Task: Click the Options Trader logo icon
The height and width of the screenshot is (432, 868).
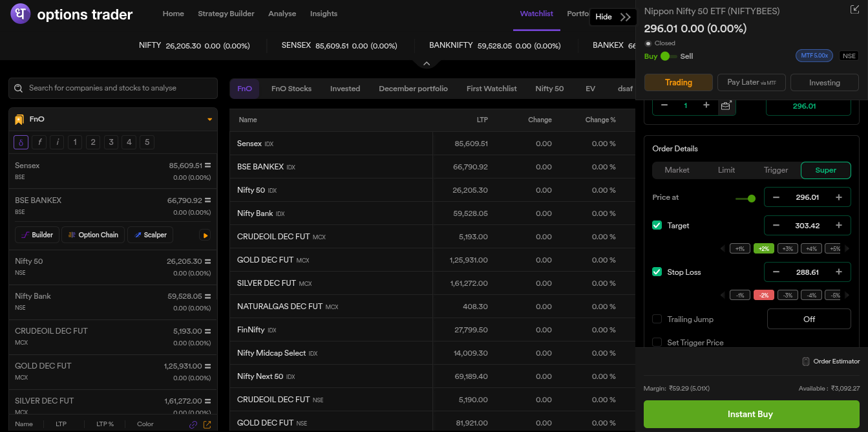Action: tap(21, 14)
